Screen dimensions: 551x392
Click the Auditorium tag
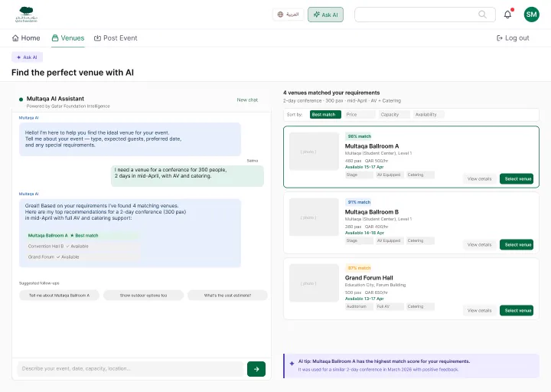click(x=359, y=306)
